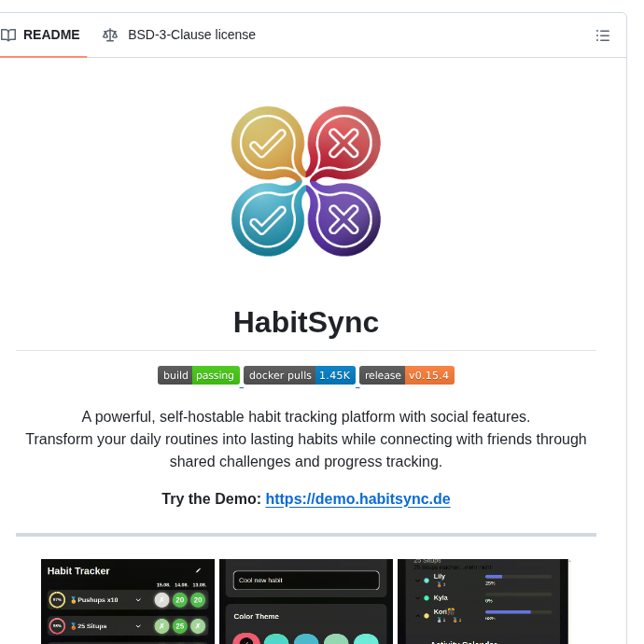Click the 'A powerful, self-hostable habit tracking' line
This screenshot has width=644, height=644.
(306, 417)
